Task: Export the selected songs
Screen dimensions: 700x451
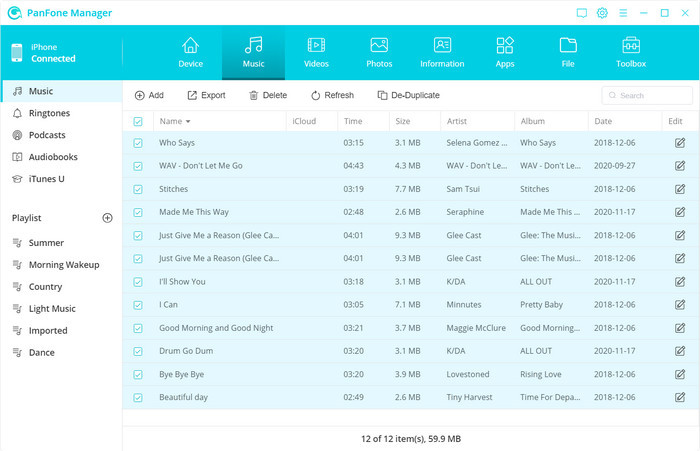Action: 206,95
